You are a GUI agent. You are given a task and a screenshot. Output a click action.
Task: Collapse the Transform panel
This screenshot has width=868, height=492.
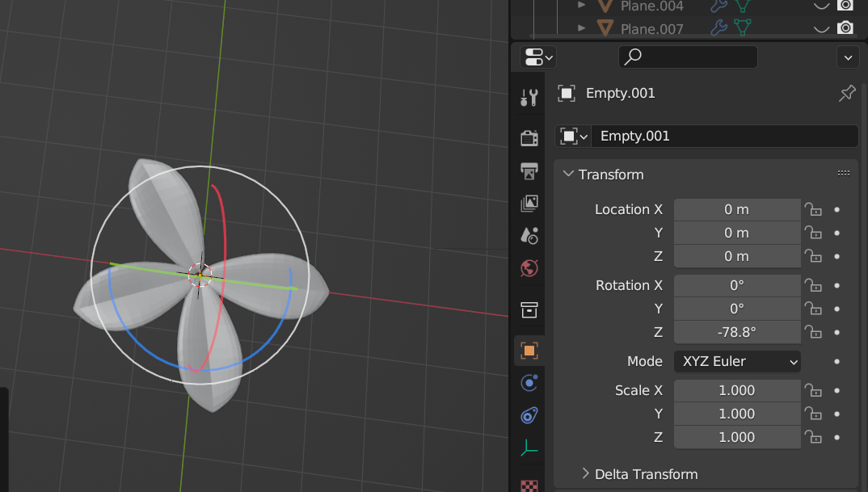click(568, 174)
